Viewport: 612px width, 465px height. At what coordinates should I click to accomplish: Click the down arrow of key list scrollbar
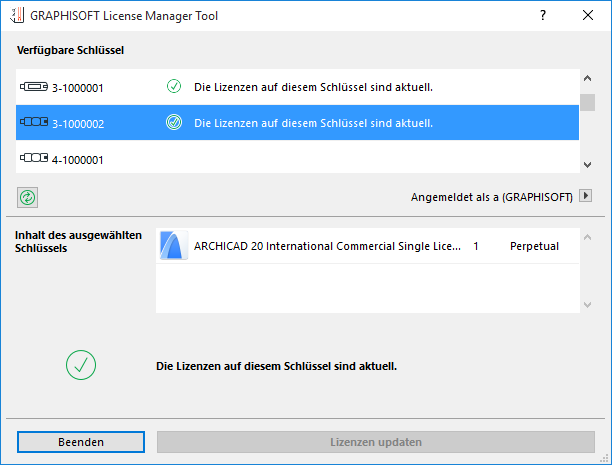point(587,165)
